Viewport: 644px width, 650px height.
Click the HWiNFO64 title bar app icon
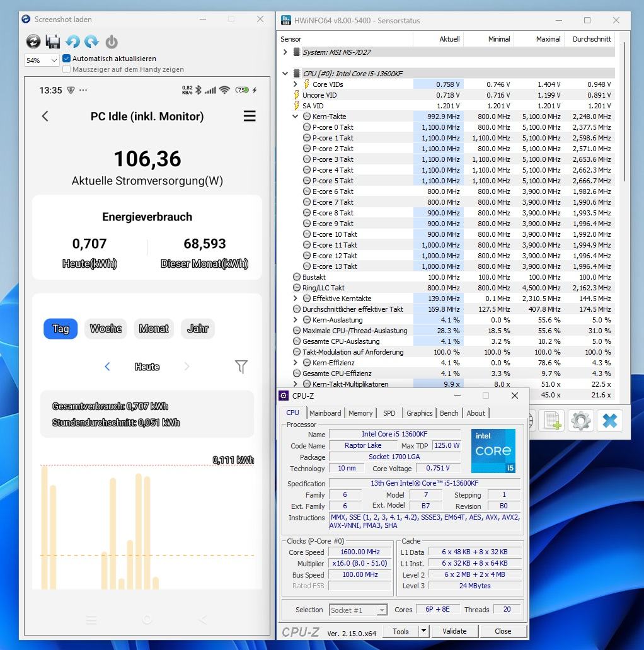[285, 20]
